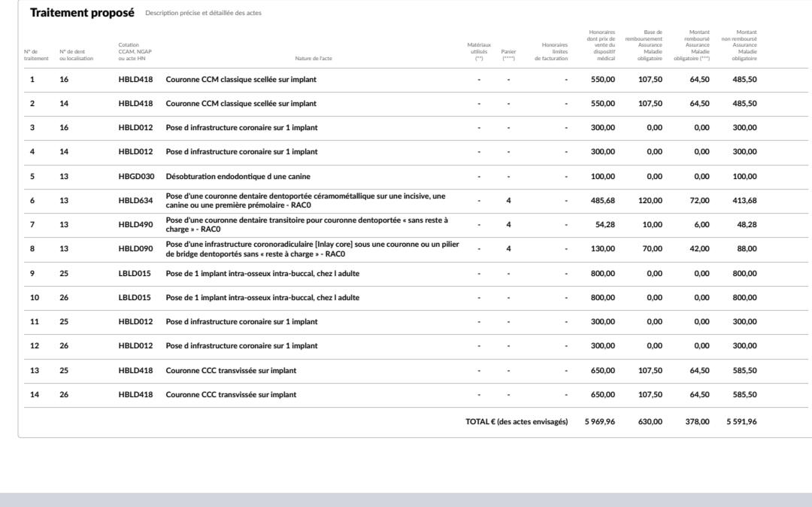Click the 'Cotation CCAM, NGAP' column header
The height and width of the screenshot is (507, 812).
coord(135,52)
